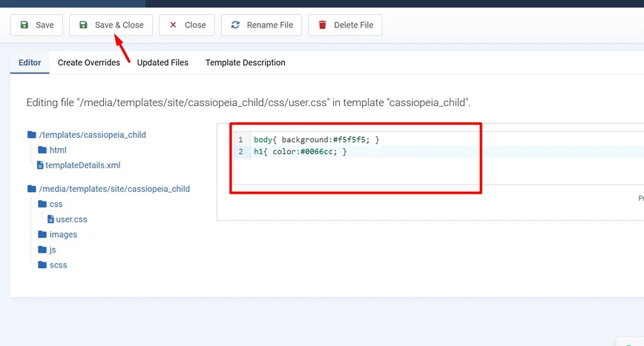The width and height of the screenshot is (644, 346).
Task: Click the images folder icon
Action: (x=42, y=234)
